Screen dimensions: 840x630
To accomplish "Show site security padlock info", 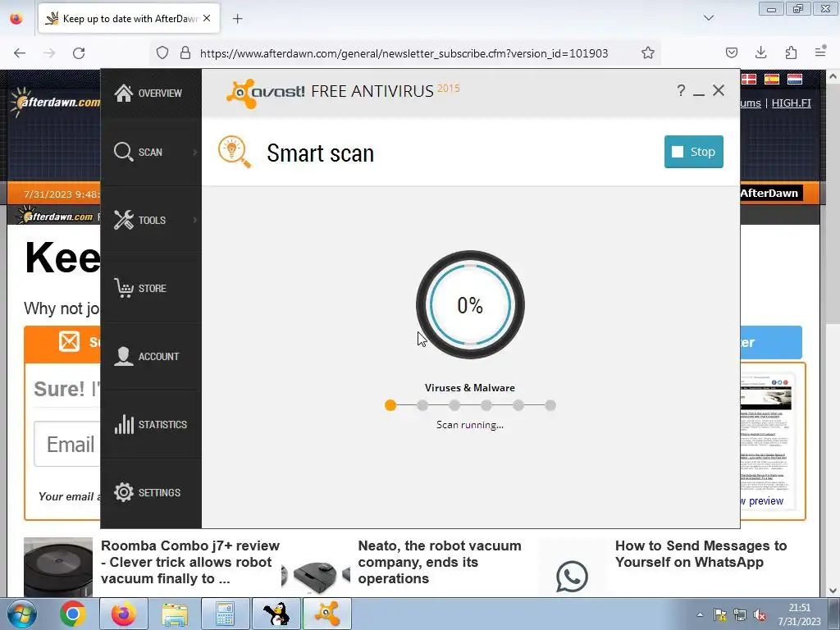I will (185, 53).
